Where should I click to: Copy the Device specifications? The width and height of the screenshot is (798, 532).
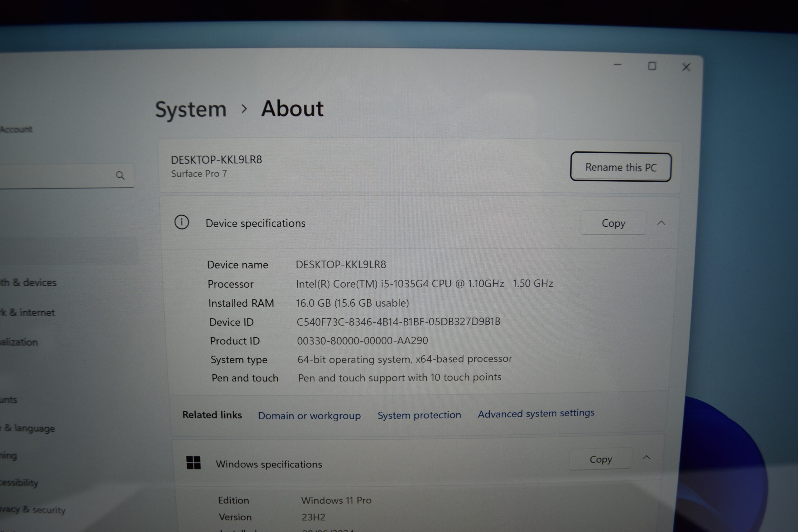[x=613, y=223]
